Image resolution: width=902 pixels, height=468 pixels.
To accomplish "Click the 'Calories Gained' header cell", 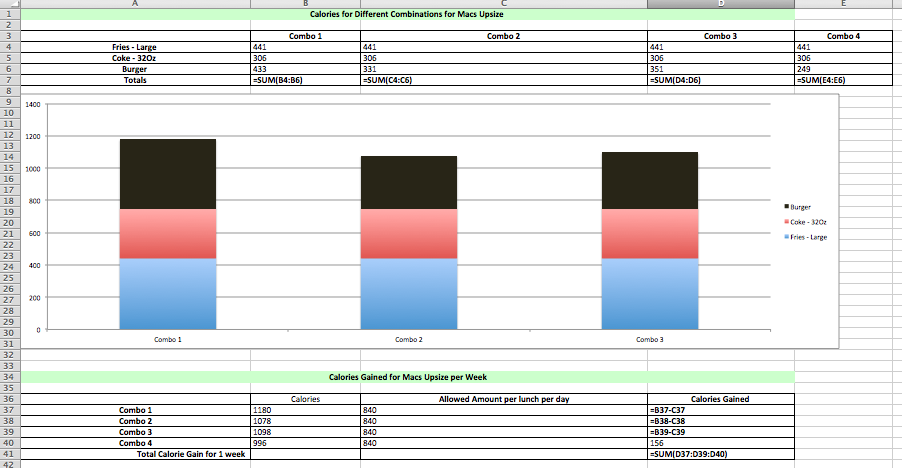I will (721, 399).
